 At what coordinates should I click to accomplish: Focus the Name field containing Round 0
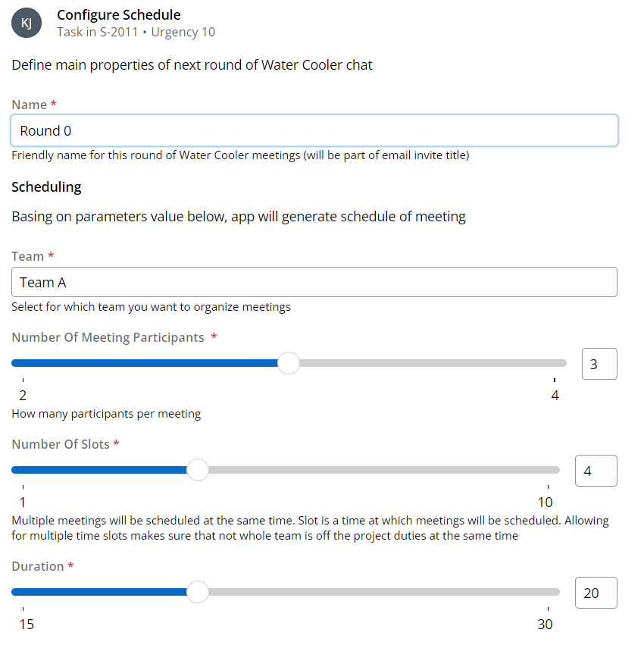click(x=314, y=130)
